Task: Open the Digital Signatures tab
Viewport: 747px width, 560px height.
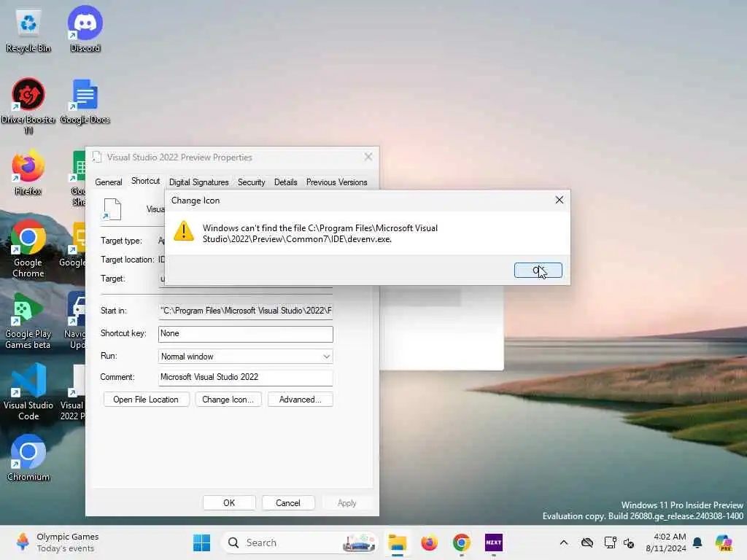Action: pos(198,182)
